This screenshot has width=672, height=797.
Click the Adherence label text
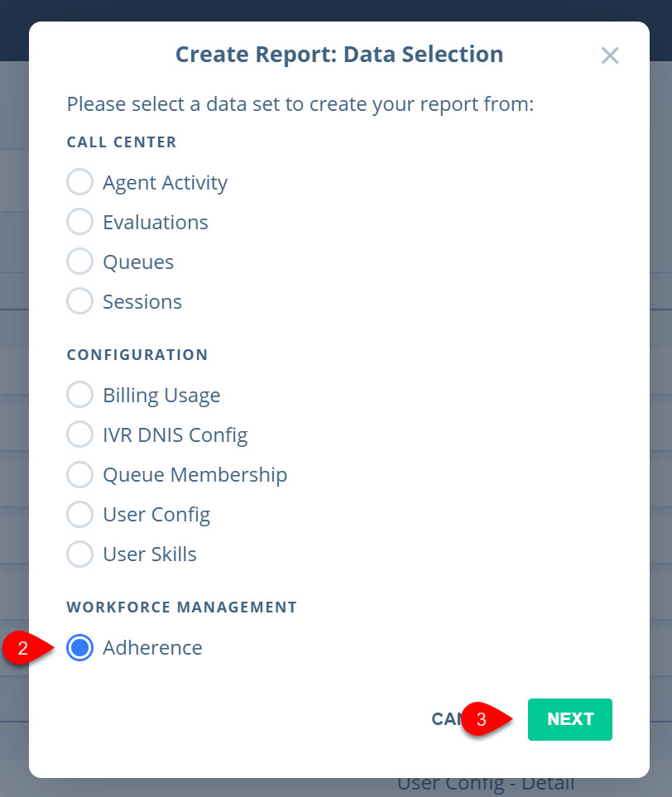pos(152,647)
